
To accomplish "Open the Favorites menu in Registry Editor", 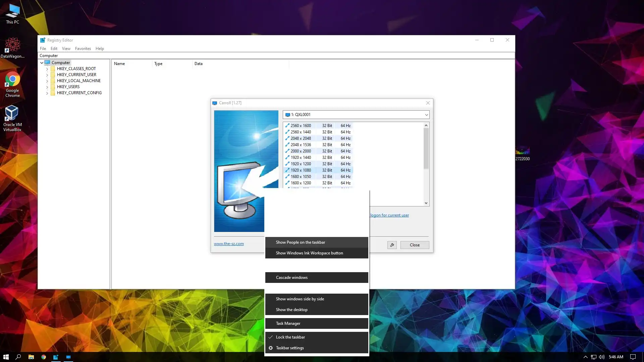I will (x=83, y=49).
